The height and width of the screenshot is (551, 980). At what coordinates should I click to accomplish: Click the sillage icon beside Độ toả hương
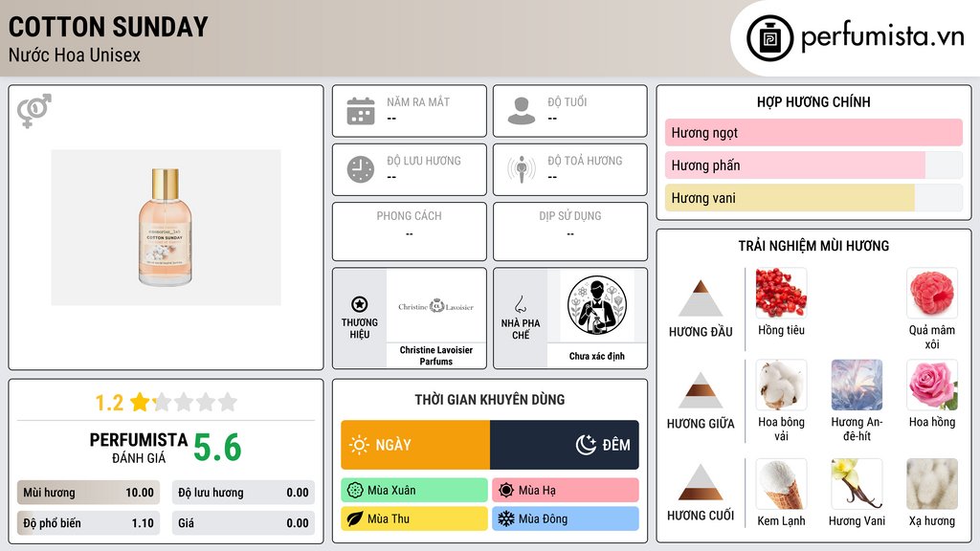(522, 169)
